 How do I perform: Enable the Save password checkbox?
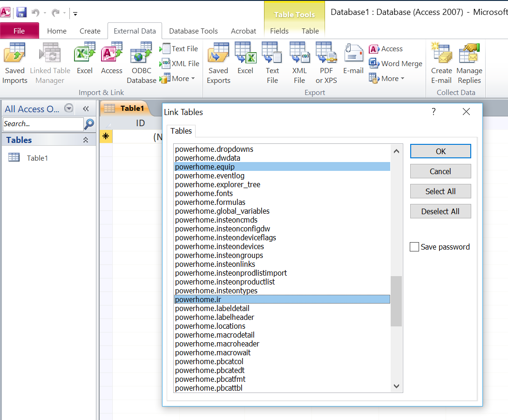click(414, 247)
